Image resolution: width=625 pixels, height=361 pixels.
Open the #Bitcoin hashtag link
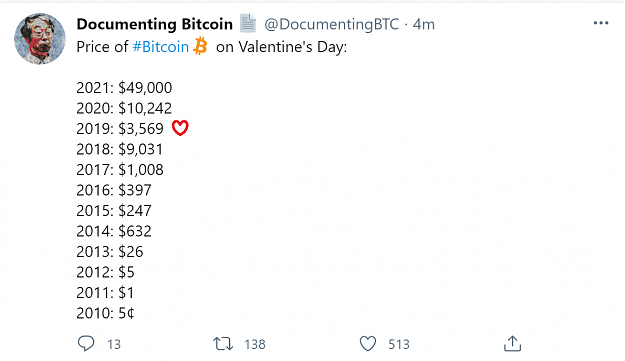pyautogui.click(x=161, y=47)
